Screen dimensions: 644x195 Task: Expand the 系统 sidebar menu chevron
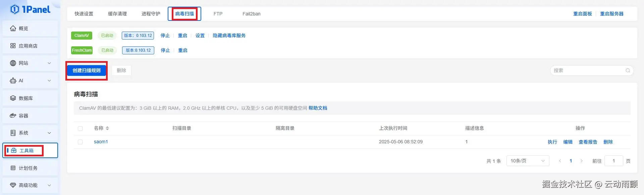point(49,133)
